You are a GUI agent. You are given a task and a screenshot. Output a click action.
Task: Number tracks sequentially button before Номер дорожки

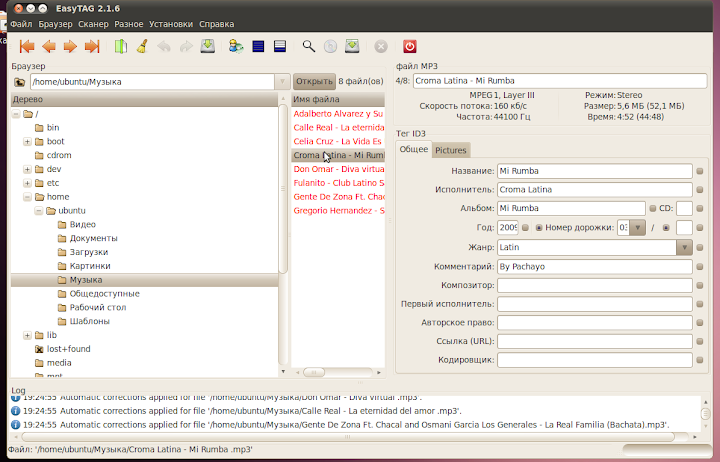point(539,227)
